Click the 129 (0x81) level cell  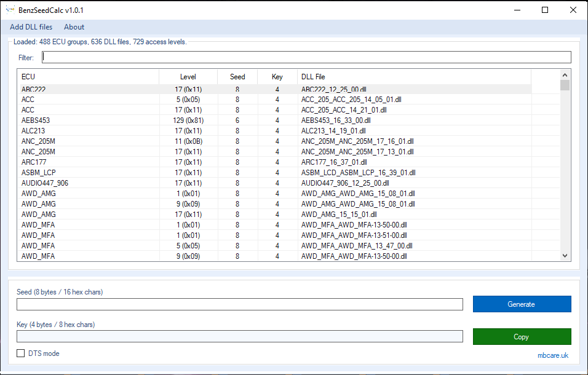[188, 120]
